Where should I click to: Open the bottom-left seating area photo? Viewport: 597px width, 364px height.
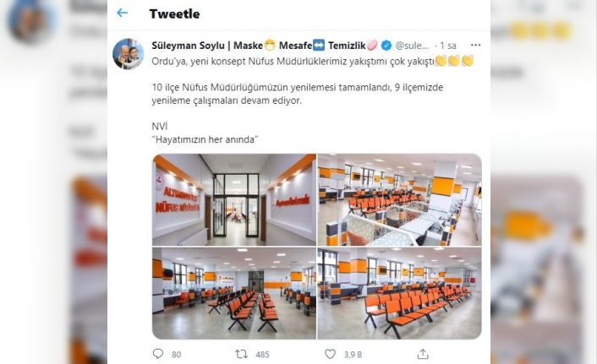pos(234,293)
